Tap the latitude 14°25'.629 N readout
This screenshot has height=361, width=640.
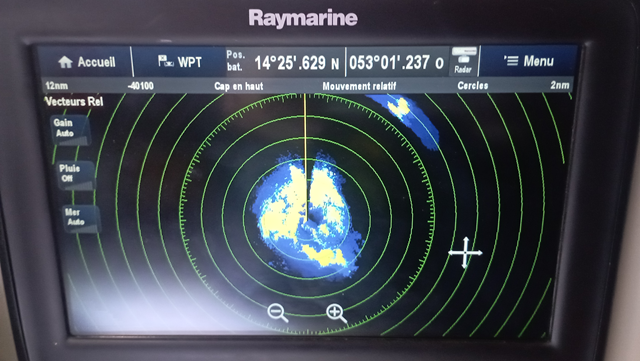[297, 63]
